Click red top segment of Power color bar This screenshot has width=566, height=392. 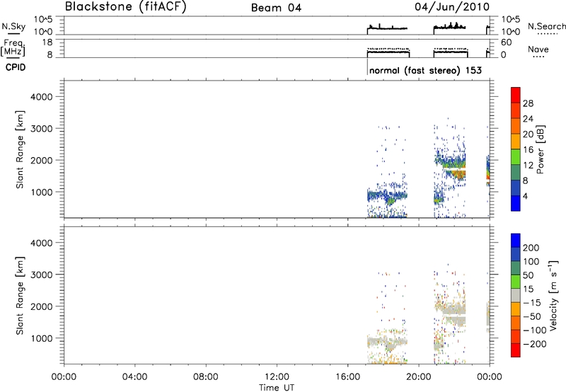(x=516, y=95)
